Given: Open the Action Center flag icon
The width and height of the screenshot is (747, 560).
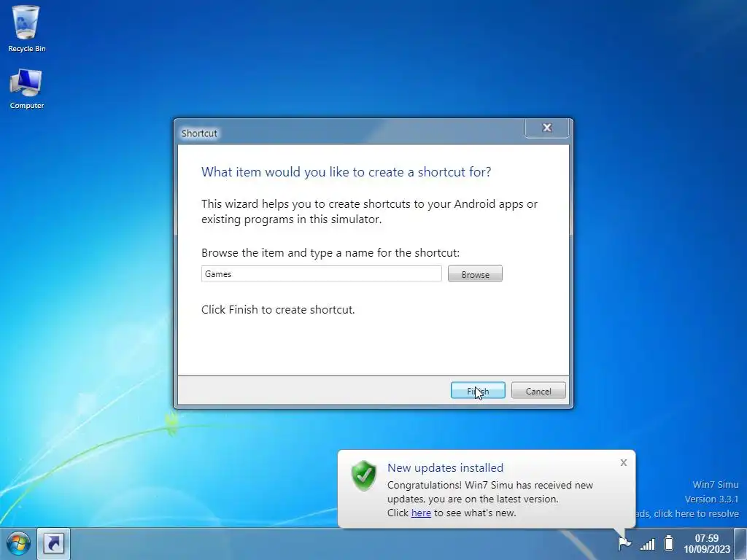Looking at the screenshot, I should click(x=624, y=542).
